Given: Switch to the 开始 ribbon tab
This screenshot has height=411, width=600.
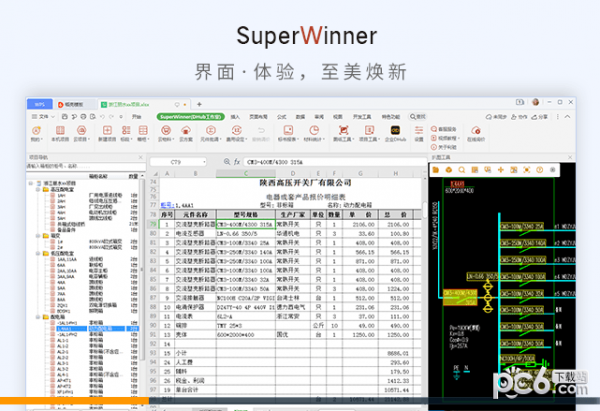Looking at the screenshot, I should (137, 117).
